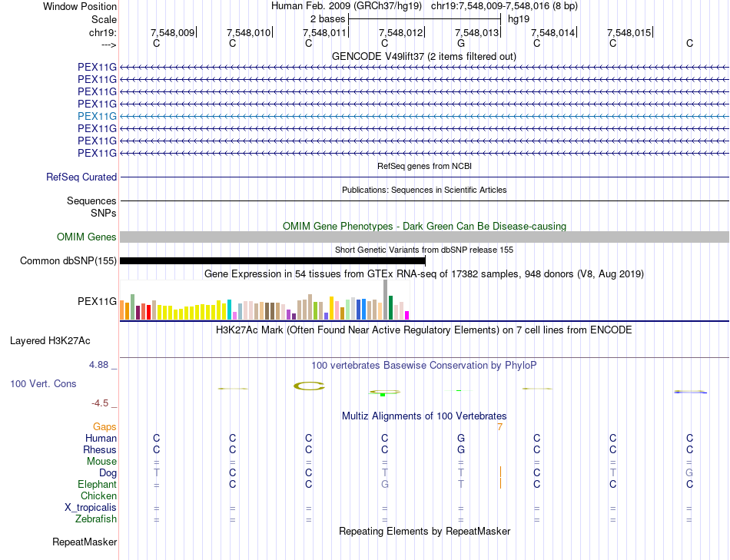730x560 pixels.
Task: Click the G base in the Human alignment row
Action: [461, 439]
